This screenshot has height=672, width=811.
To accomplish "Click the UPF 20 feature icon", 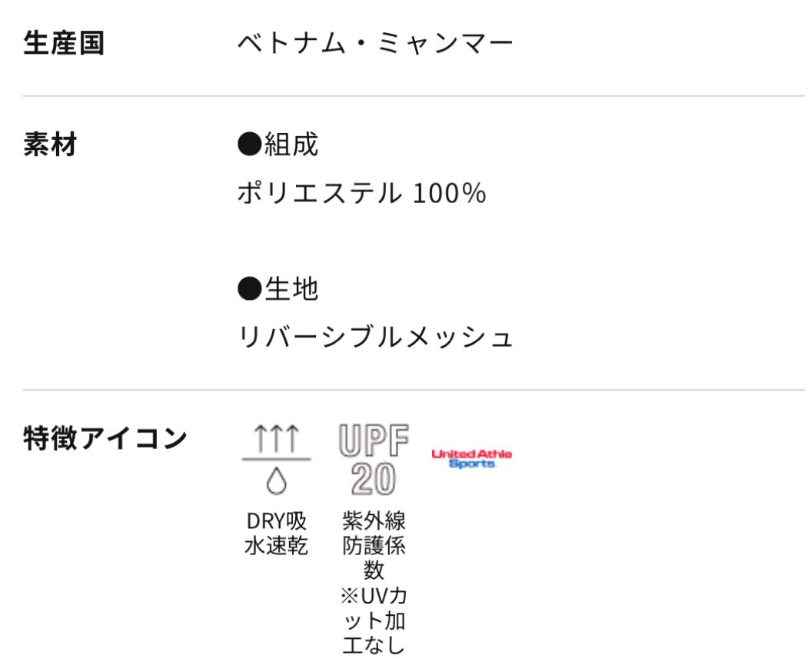I will click(374, 460).
